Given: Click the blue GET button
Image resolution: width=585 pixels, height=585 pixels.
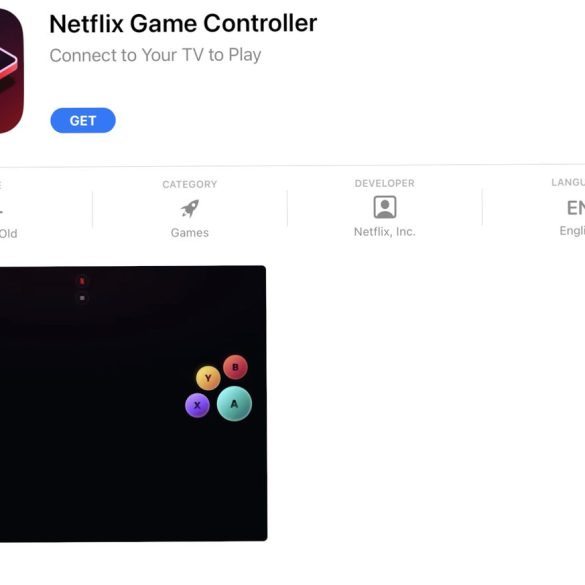Looking at the screenshot, I should [83, 120].
